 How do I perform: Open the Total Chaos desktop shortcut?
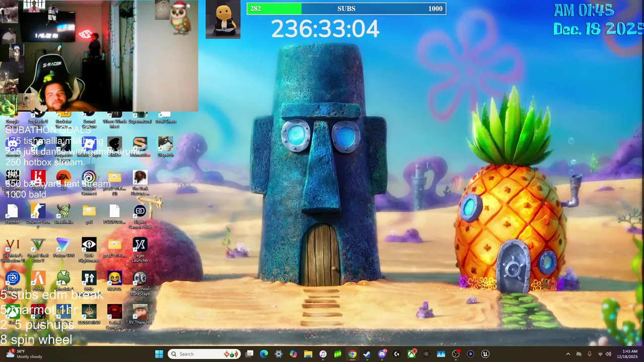[166, 119]
